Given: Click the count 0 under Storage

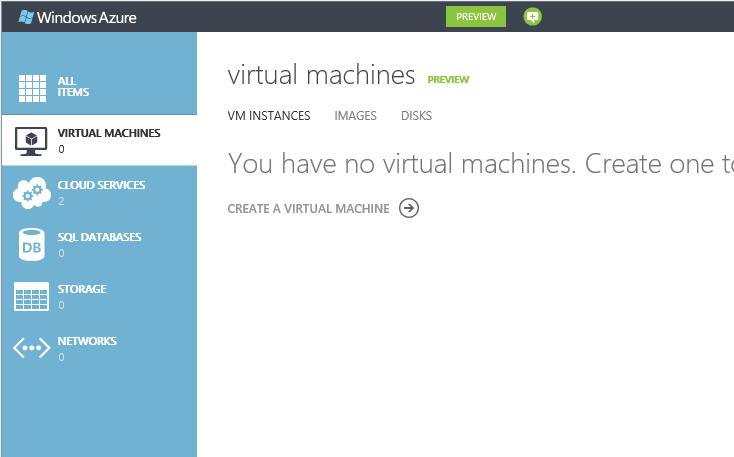Looking at the screenshot, I should point(61,305).
